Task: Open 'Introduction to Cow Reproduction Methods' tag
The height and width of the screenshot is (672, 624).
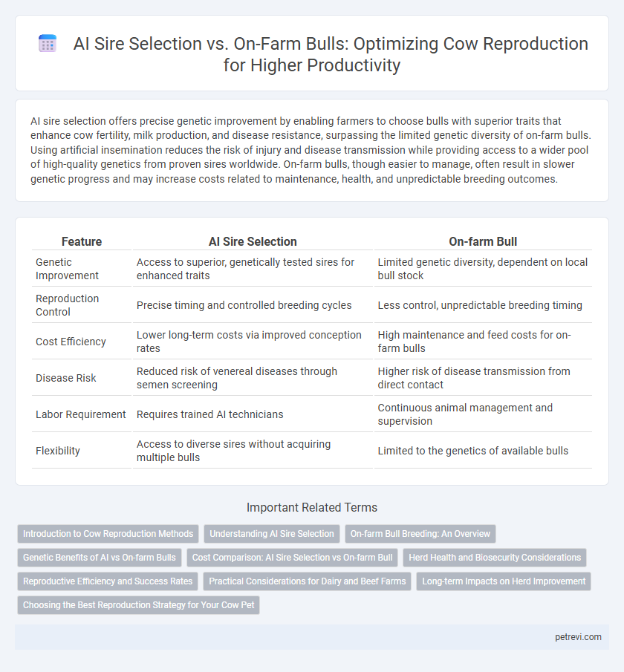Action: tap(108, 534)
